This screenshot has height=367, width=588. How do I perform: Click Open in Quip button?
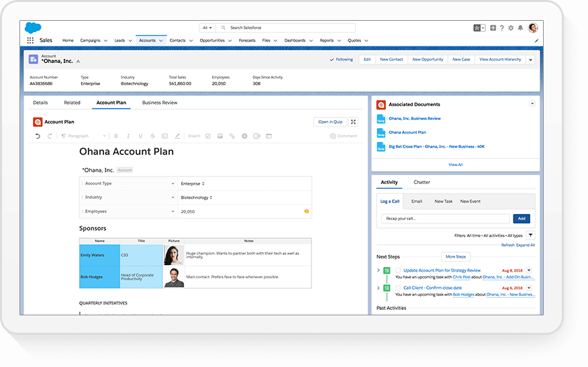pyautogui.click(x=330, y=122)
